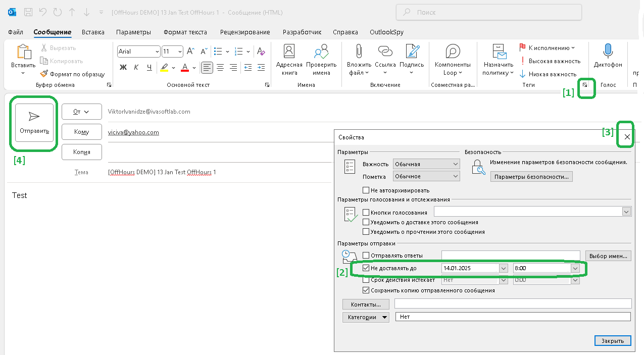This screenshot has height=355, width=644.
Task: Apply numbered list formatting
Action: click(239, 52)
